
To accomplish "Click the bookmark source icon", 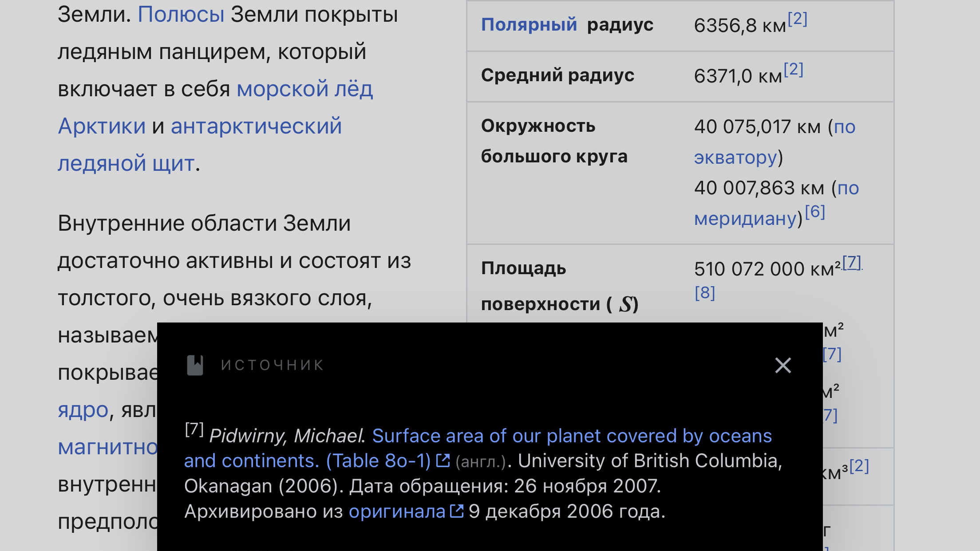I will 195,365.
